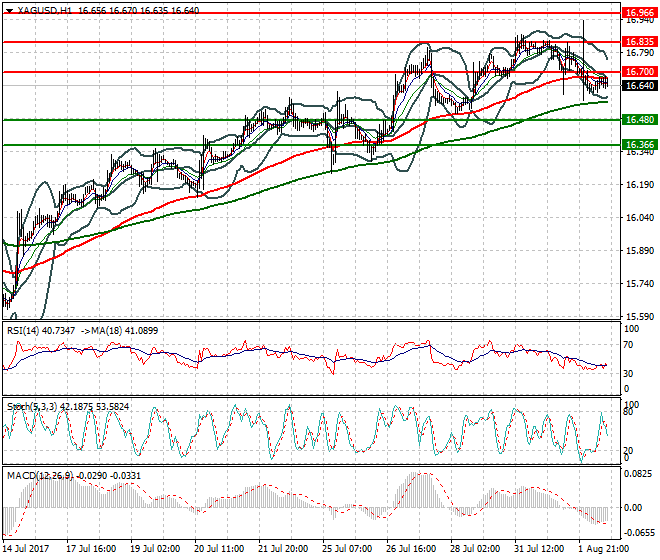Click the RSI scale value 70

tap(628, 345)
